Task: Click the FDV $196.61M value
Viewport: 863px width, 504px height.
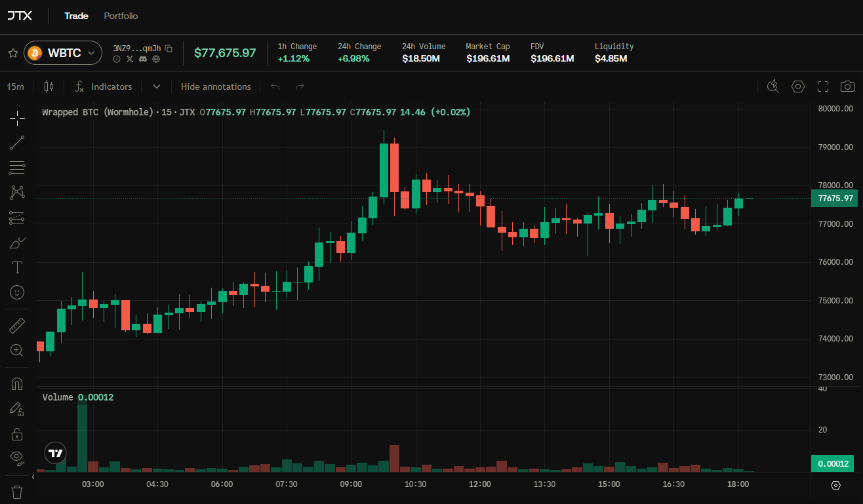Action: pyautogui.click(x=552, y=58)
